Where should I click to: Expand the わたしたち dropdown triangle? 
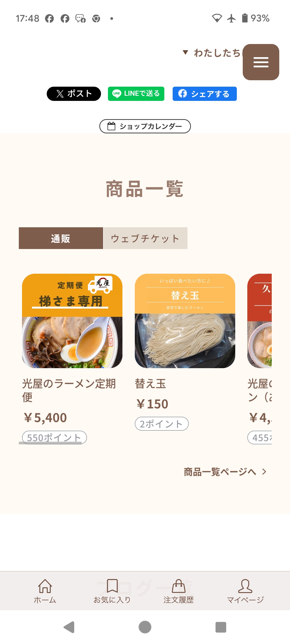[185, 52]
